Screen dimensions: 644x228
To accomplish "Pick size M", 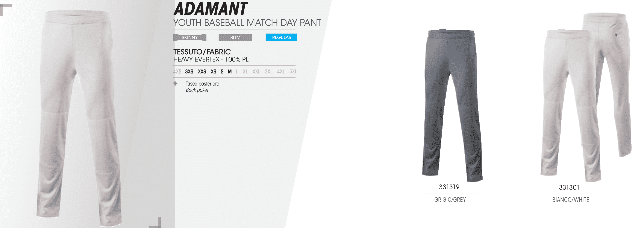I will coord(230,72).
